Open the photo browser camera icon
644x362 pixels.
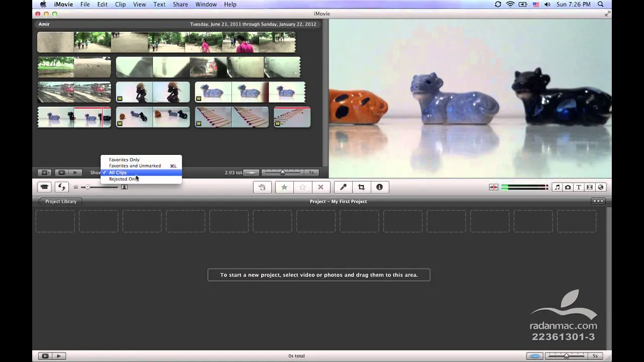568,187
